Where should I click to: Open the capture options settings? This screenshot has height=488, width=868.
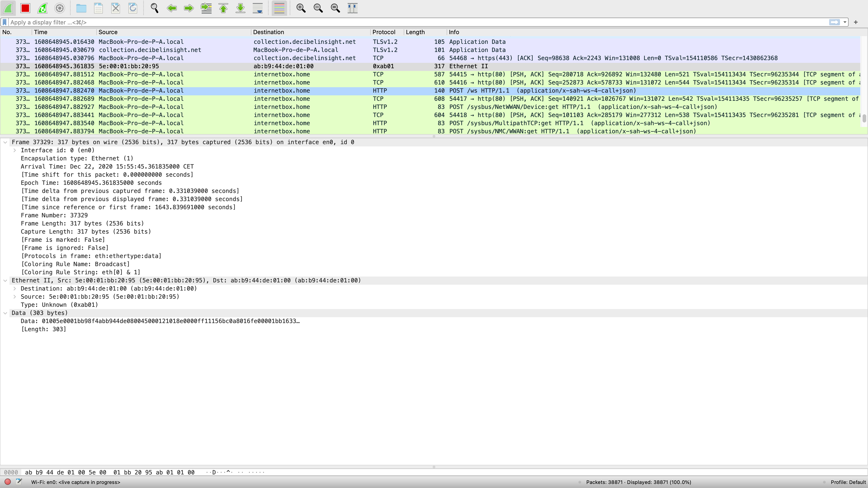pyautogui.click(x=60, y=8)
